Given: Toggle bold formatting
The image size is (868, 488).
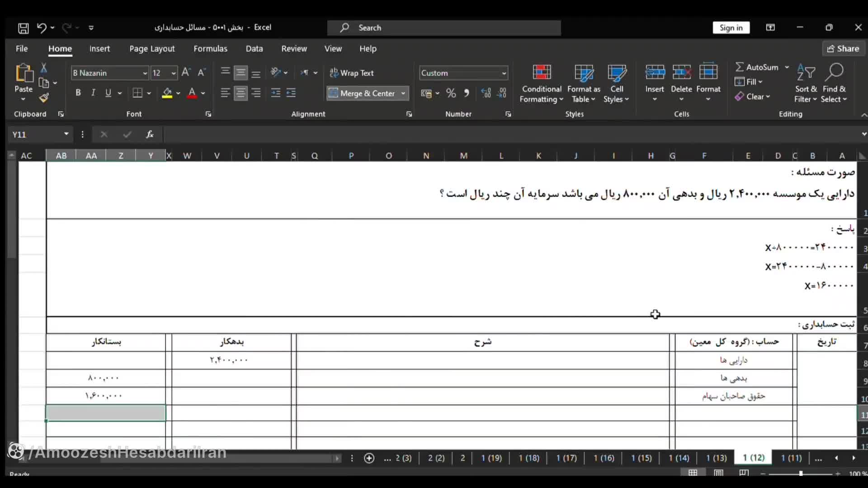Looking at the screenshot, I should click(78, 93).
